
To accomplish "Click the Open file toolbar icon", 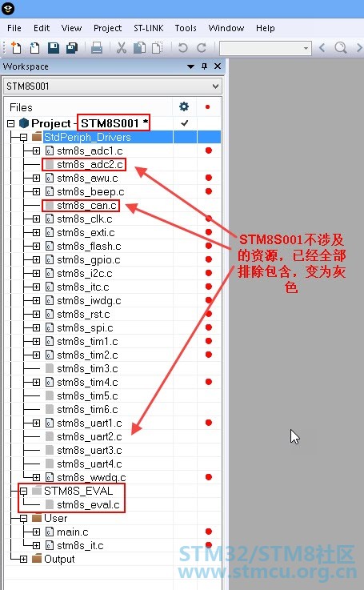I will pos(34,48).
